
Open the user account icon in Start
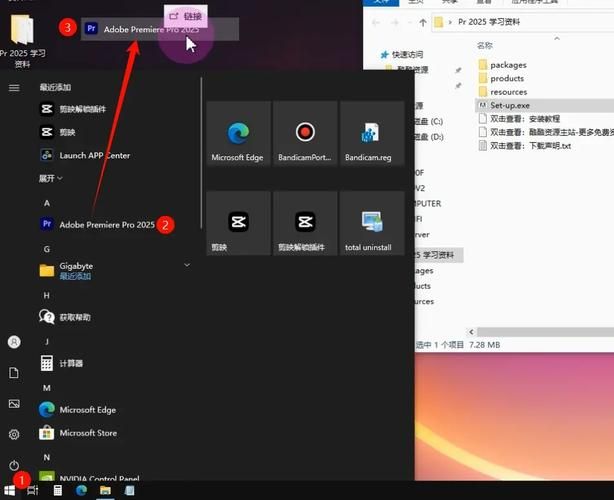pyautogui.click(x=14, y=342)
